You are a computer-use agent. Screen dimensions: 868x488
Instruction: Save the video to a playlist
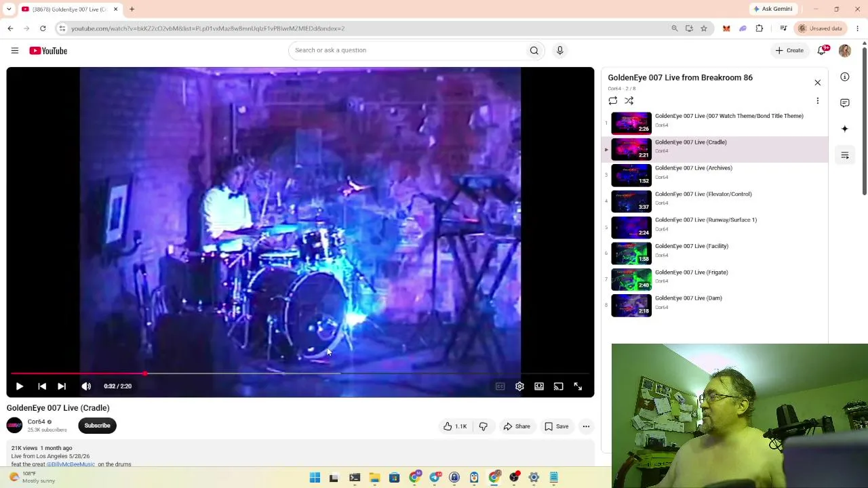pyautogui.click(x=556, y=426)
